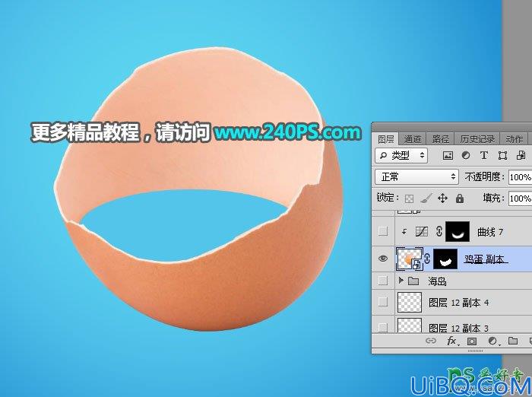
Task: Open the 正常 blend mode dropdown
Action: click(416, 177)
